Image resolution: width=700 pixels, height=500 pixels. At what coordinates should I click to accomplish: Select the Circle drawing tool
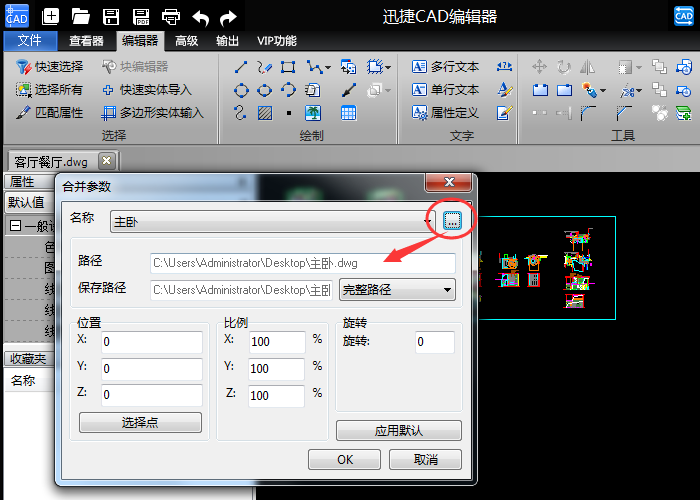pyautogui.click(x=241, y=90)
